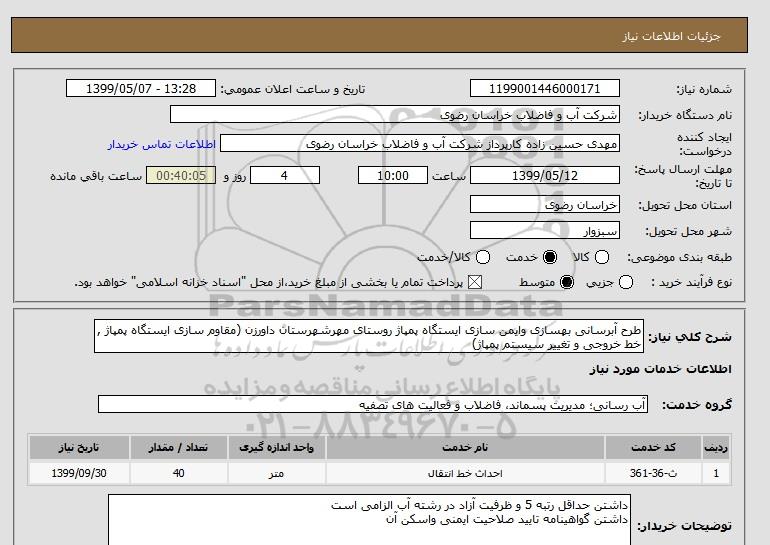
Task: Click the buyer organization name field
Action: 395,114
